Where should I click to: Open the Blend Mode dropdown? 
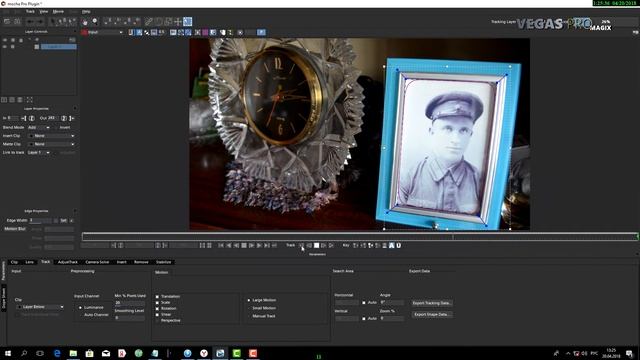coord(39,127)
